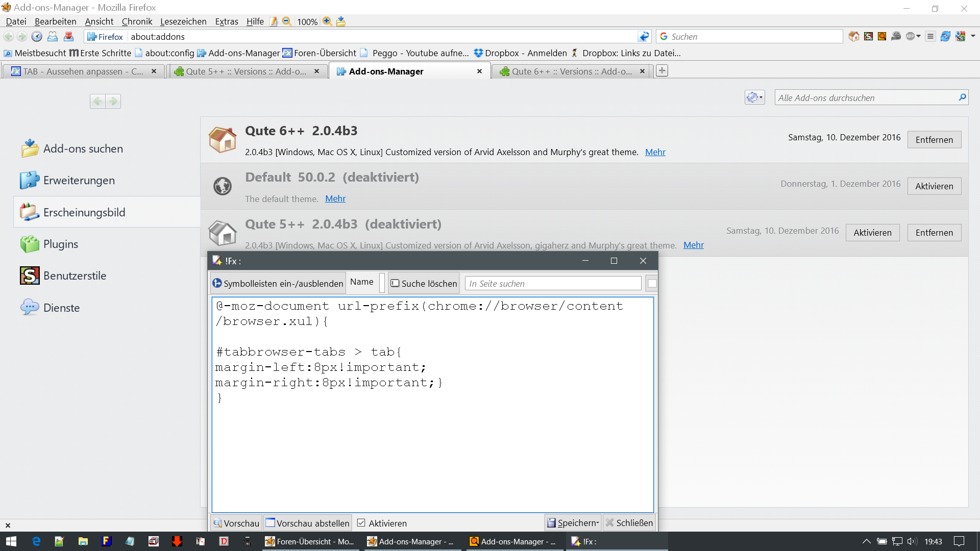Click the Stylish S toolbar icon
980x551 pixels.
868,37
